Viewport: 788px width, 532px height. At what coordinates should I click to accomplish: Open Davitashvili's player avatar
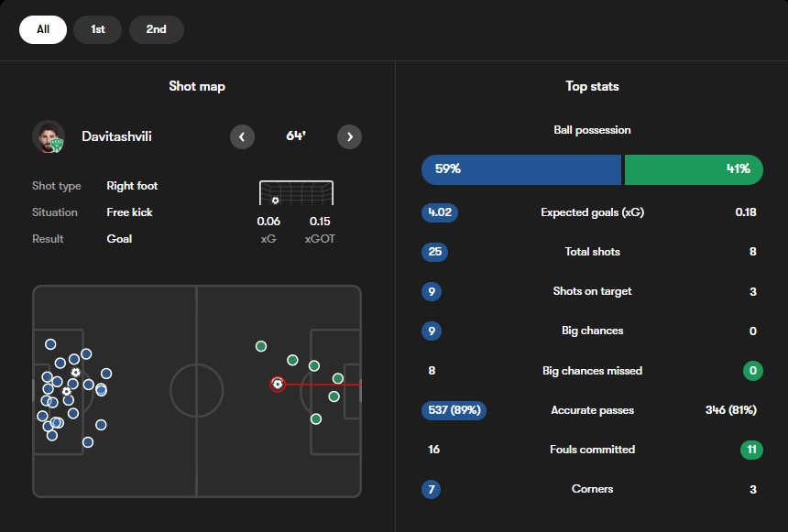tap(49, 137)
